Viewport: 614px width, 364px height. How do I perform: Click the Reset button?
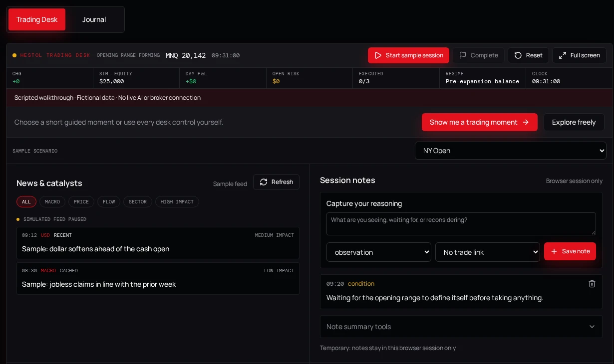point(528,55)
